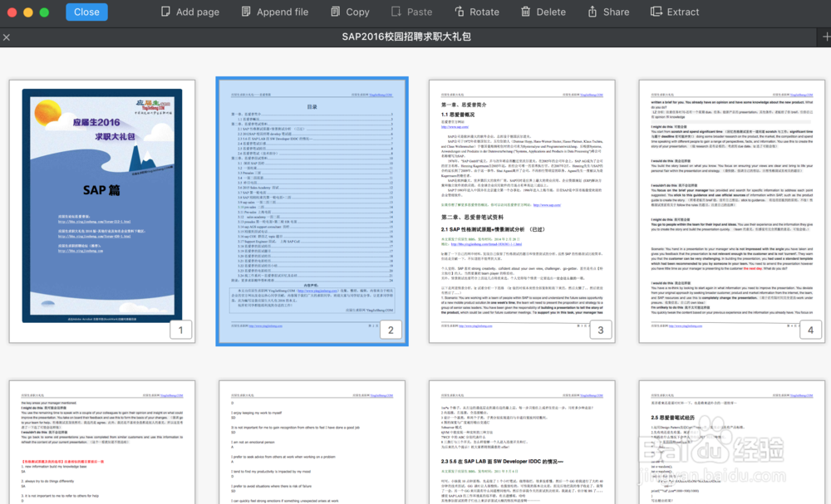Click the green fullscreen window button
The width and height of the screenshot is (831, 504).
[45, 12]
